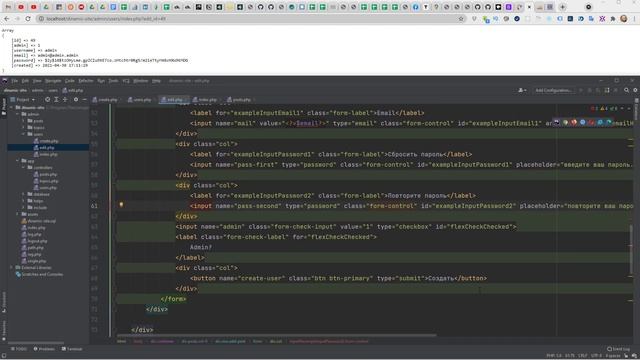Open Search Everywhere magnifier icon
This screenshot has width=640, height=360.
[626, 90]
